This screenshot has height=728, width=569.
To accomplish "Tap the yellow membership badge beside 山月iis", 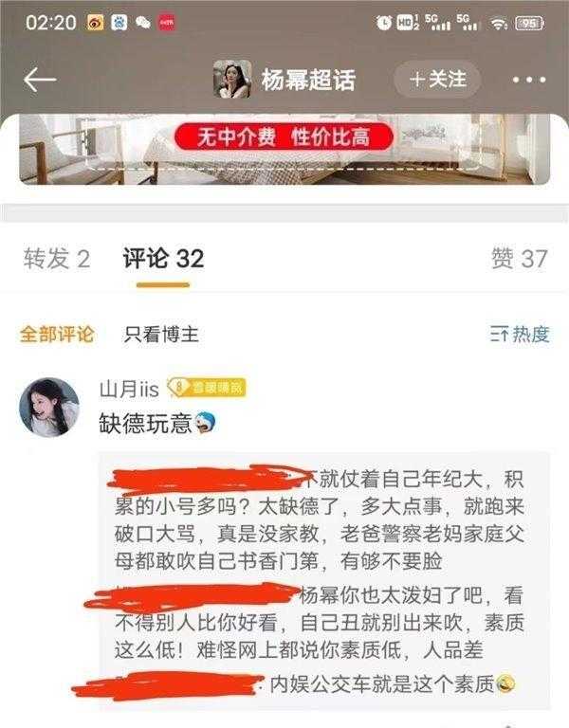I will [x=206, y=388].
